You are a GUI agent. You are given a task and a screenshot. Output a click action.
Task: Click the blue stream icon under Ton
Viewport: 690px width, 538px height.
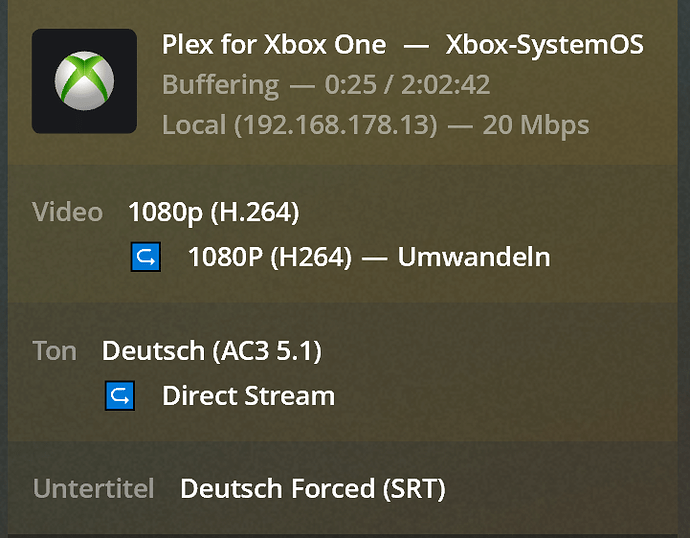click(x=119, y=396)
